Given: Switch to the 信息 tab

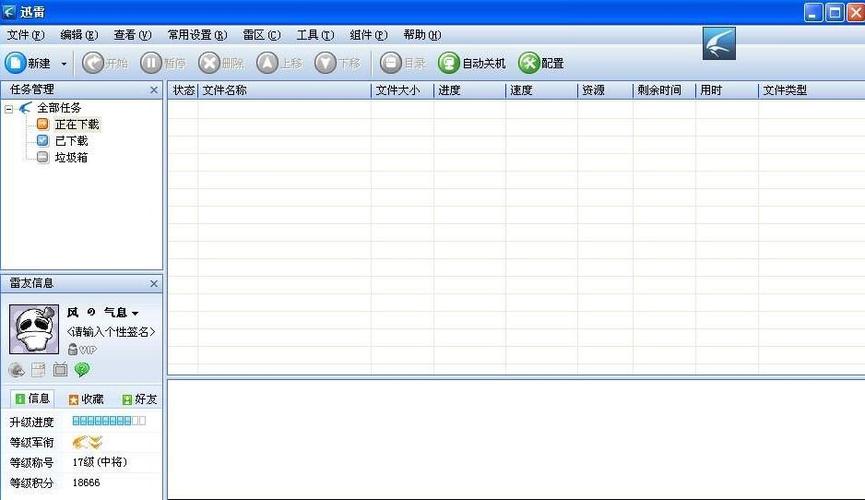Looking at the screenshot, I should [32, 398].
